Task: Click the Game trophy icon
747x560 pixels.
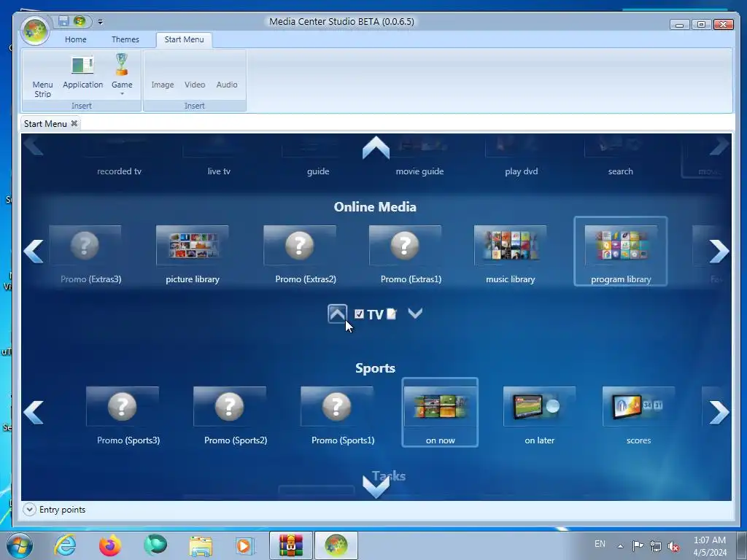Action: coord(122,65)
